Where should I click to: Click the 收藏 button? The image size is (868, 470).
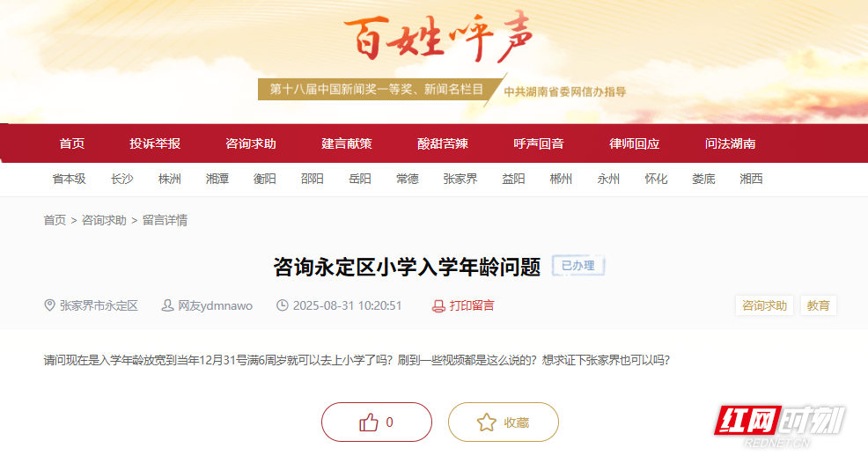(x=504, y=422)
